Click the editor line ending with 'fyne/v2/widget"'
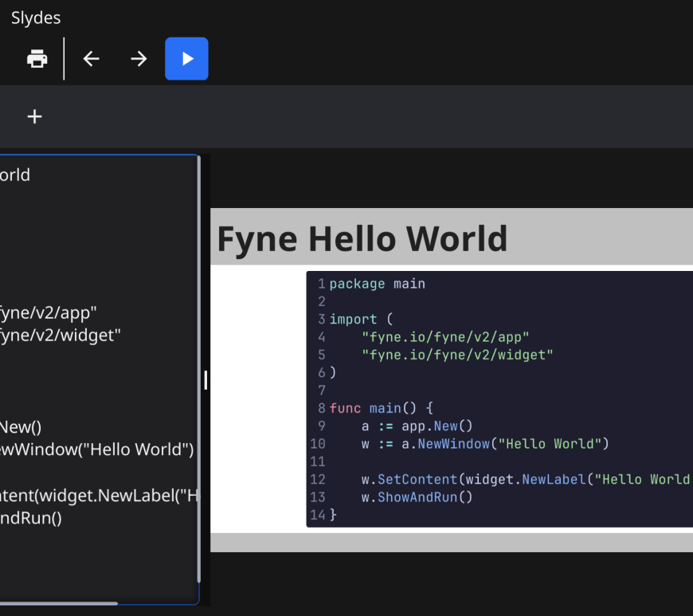The width and height of the screenshot is (693, 616). pos(60,335)
